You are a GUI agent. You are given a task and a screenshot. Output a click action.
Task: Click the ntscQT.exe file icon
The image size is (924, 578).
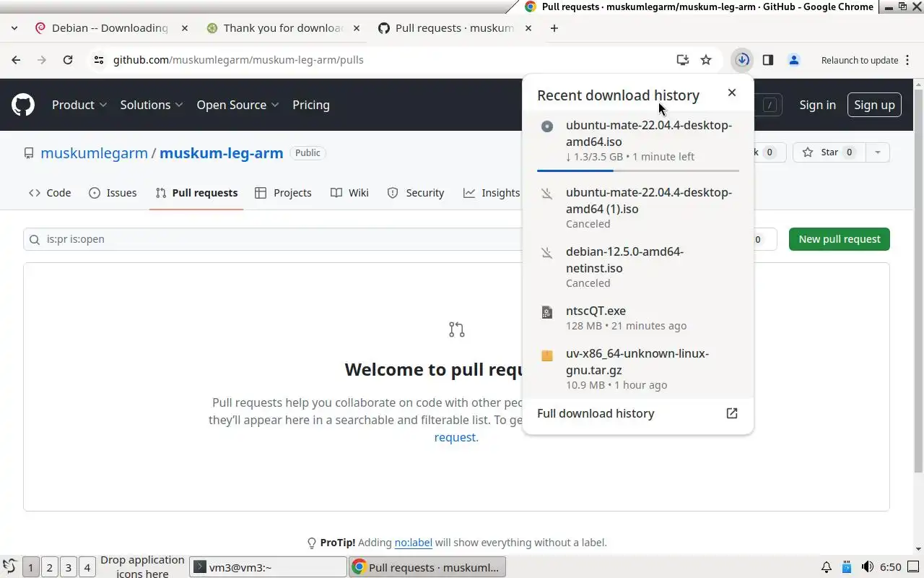tap(547, 312)
